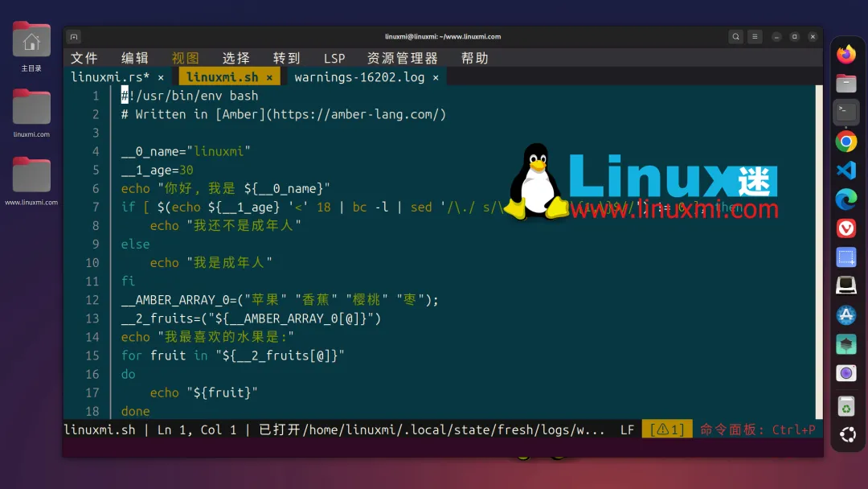Screen dimensions: 868x489
Task: Launch Firefox from the dock
Action: [845, 54]
